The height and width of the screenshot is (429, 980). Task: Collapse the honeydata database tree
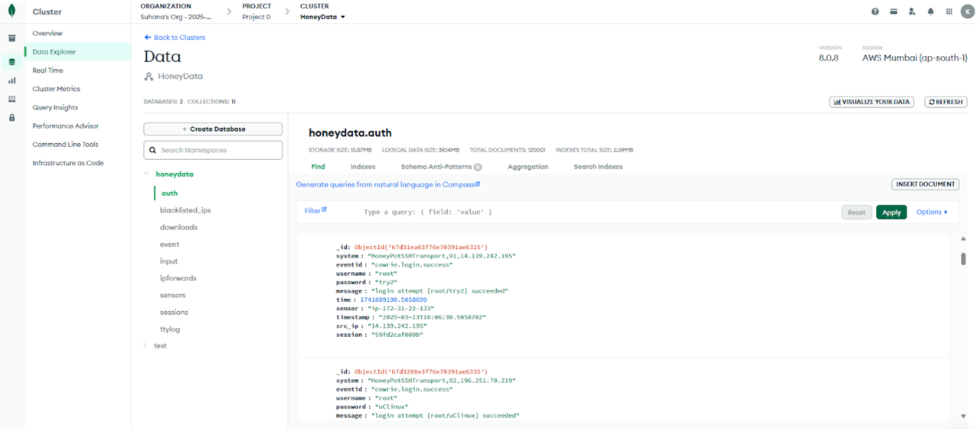(146, 174)
